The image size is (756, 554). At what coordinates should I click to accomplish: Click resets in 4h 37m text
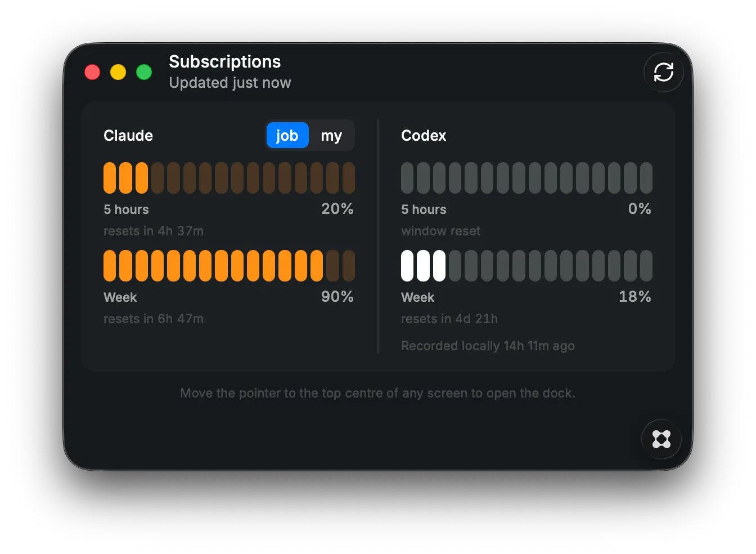click(154, 231)
